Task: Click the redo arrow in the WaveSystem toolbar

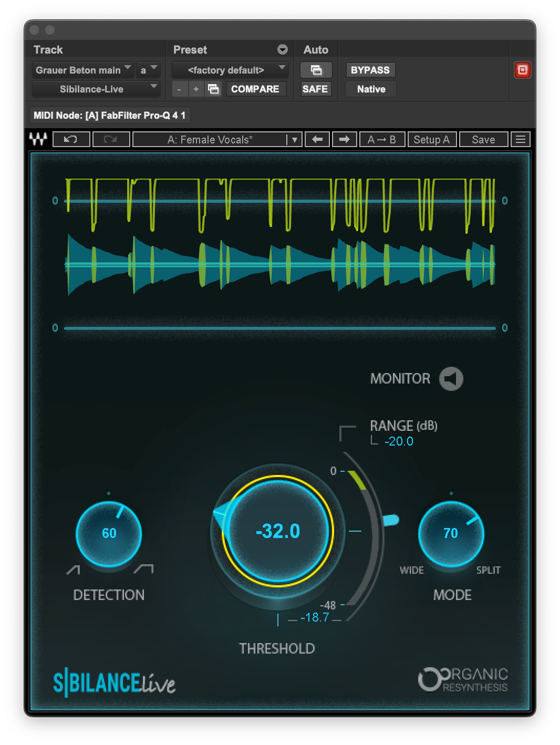Action: click(111, 139)
